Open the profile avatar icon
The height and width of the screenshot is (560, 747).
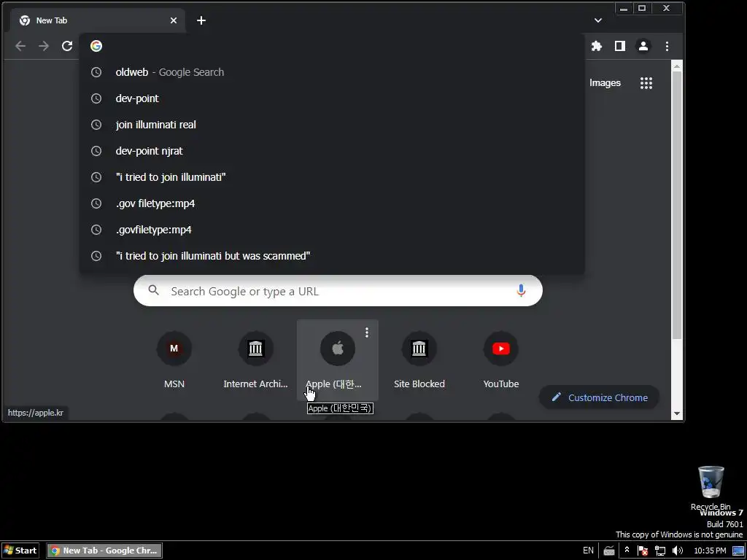[x=643, y=46]
